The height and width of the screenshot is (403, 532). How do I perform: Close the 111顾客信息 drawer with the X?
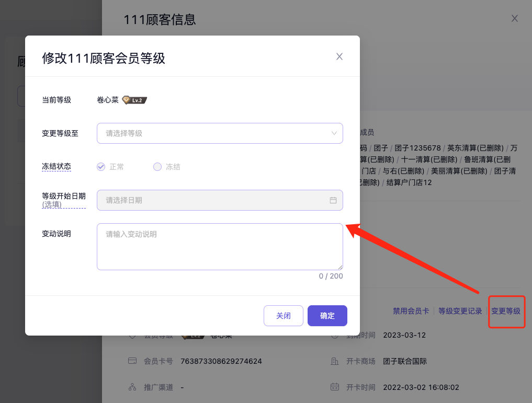coord(515,19)
